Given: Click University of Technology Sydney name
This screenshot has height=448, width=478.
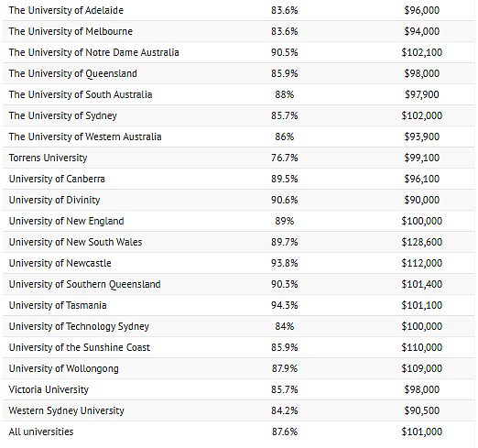Looking at the screenshot, I should (79, 327).
